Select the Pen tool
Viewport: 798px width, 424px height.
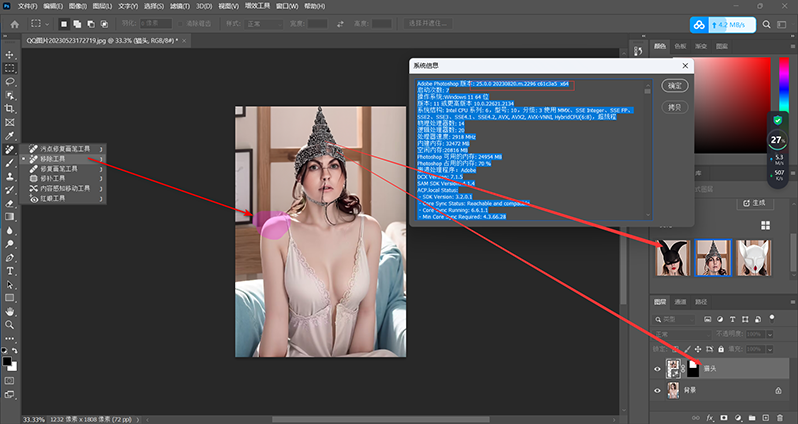[x=10, y=258]
